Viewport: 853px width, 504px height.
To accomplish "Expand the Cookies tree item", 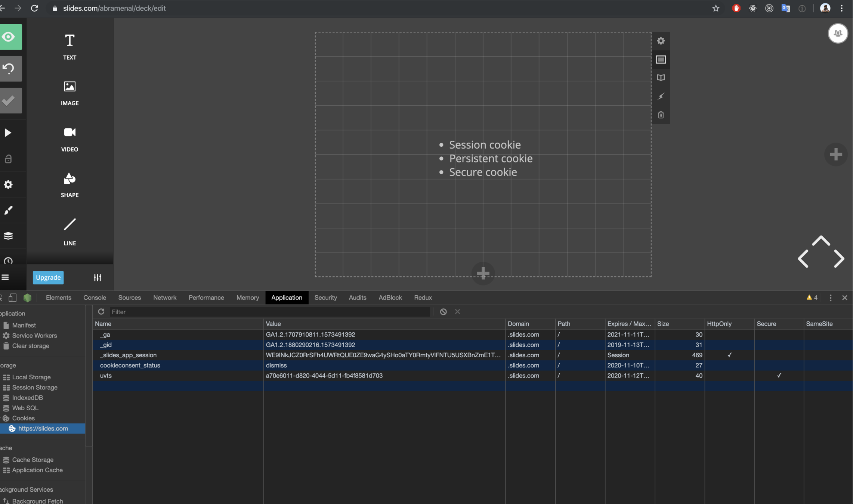I will point(23,418).
